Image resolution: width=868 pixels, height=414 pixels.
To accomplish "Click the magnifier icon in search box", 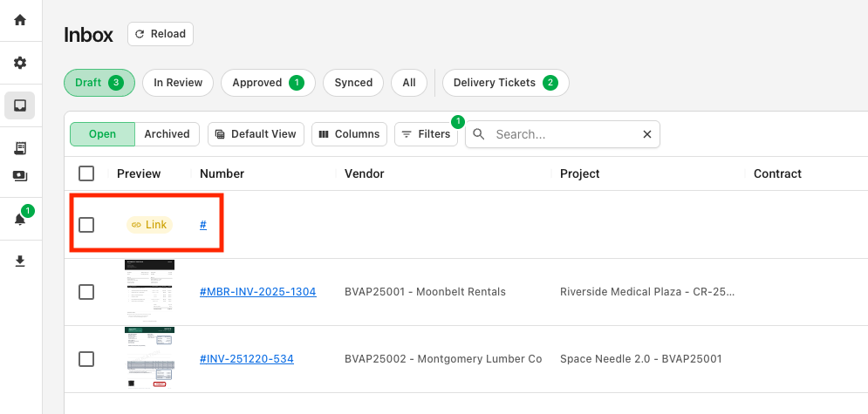I will click(x=479, y=134).
